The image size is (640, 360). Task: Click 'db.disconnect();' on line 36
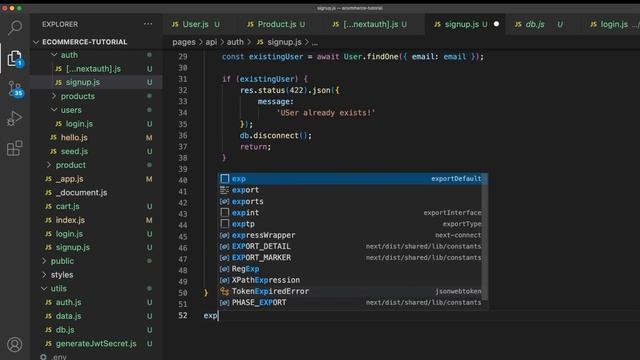click(276, 136)
